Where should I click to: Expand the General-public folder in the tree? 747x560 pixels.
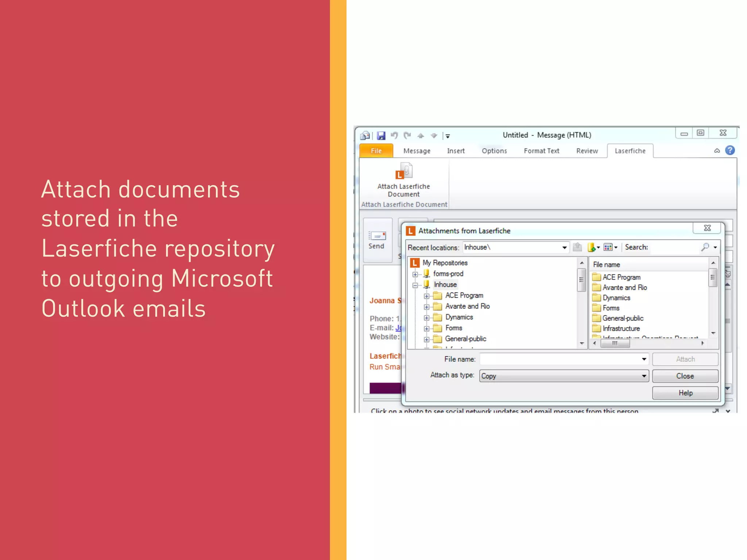point(426,339)
